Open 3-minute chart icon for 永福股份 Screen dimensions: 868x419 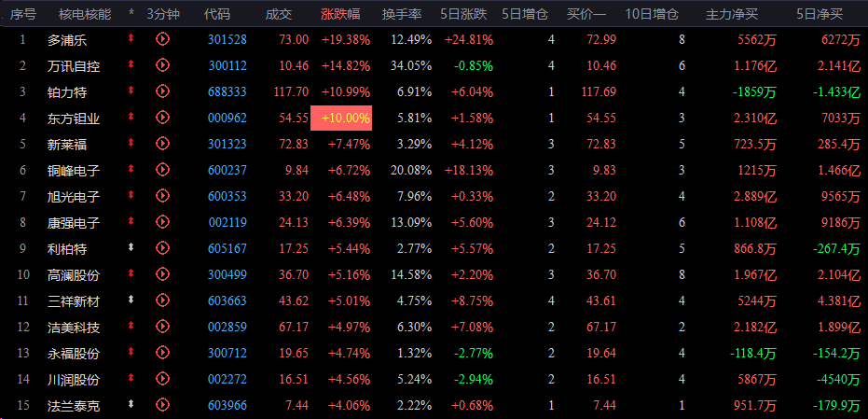(162, 352)
